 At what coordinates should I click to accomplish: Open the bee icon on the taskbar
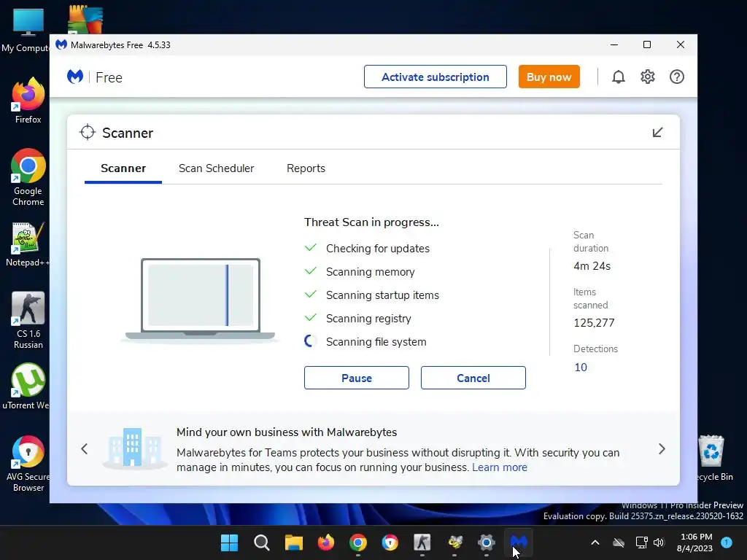tap(454, 542)
